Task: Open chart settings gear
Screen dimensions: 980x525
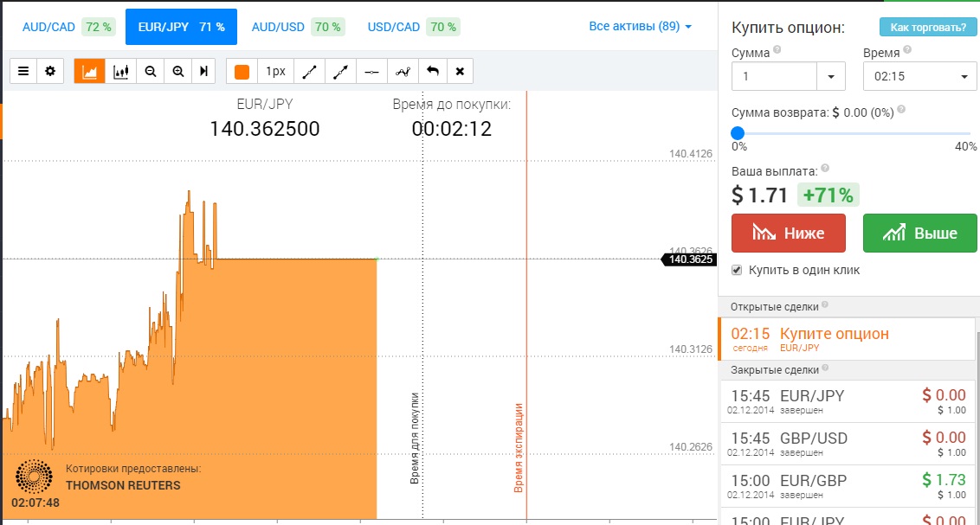Action: pyautogui.click(x=50, y=71)
